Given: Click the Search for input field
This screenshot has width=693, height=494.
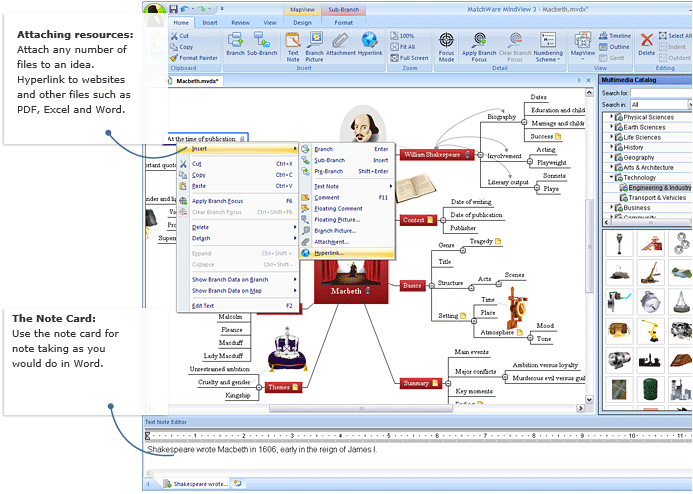Looking at the screenshot, I should pyautogui.click(x=660, y=93).
